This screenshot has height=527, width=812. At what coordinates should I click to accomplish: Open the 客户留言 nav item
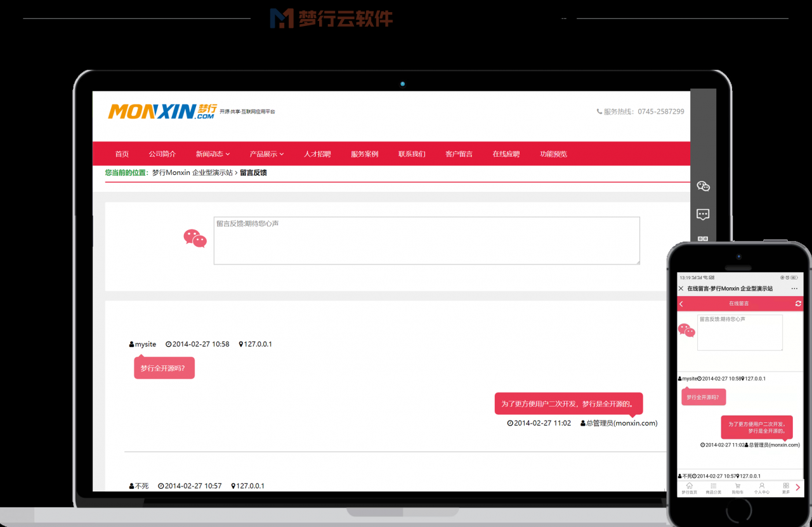(459, 154)
